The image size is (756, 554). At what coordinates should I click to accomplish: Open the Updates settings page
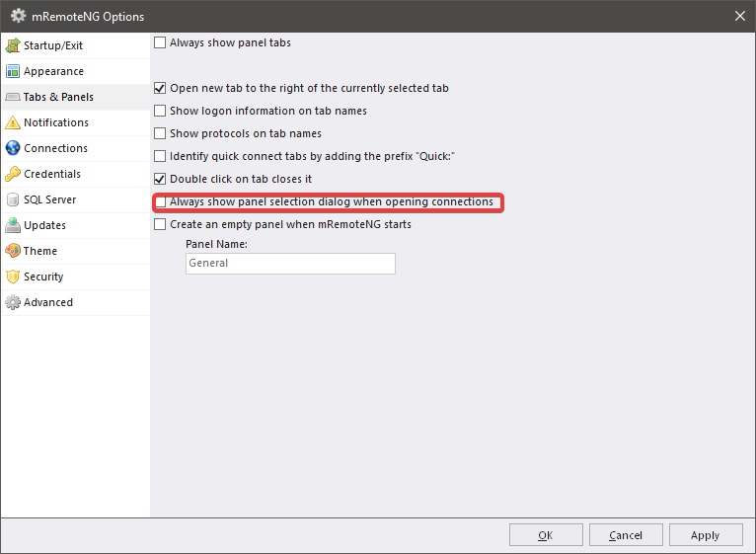(x=76, y=225)
